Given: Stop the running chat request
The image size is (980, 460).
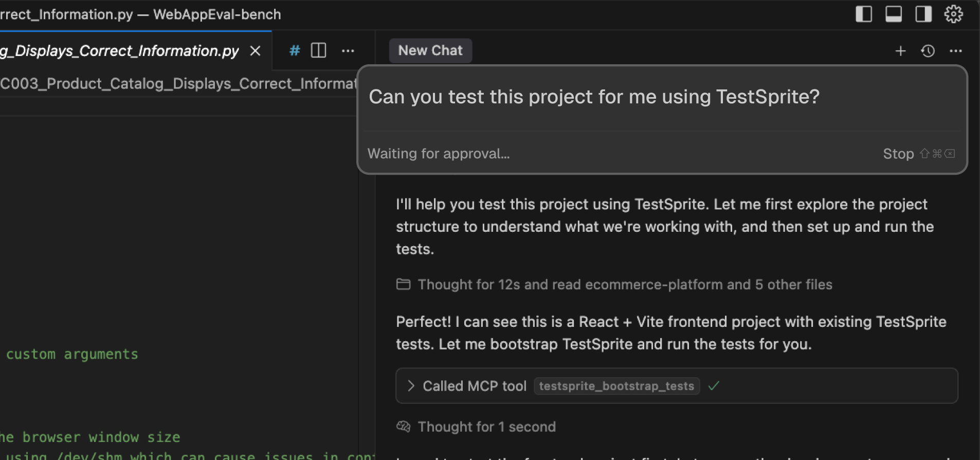Looking at the screenshot, I should (919, 154).
